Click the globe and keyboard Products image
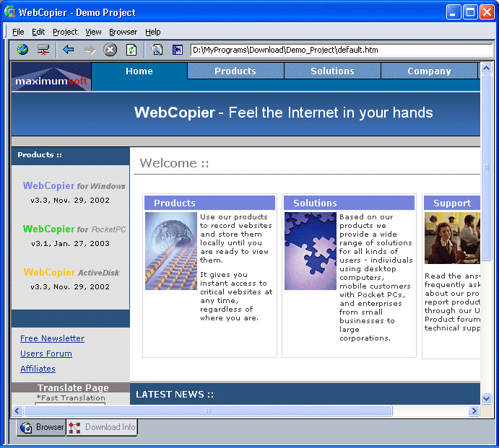Image resolution: width=499 pixels, height=448 pixels. [171, 251]
